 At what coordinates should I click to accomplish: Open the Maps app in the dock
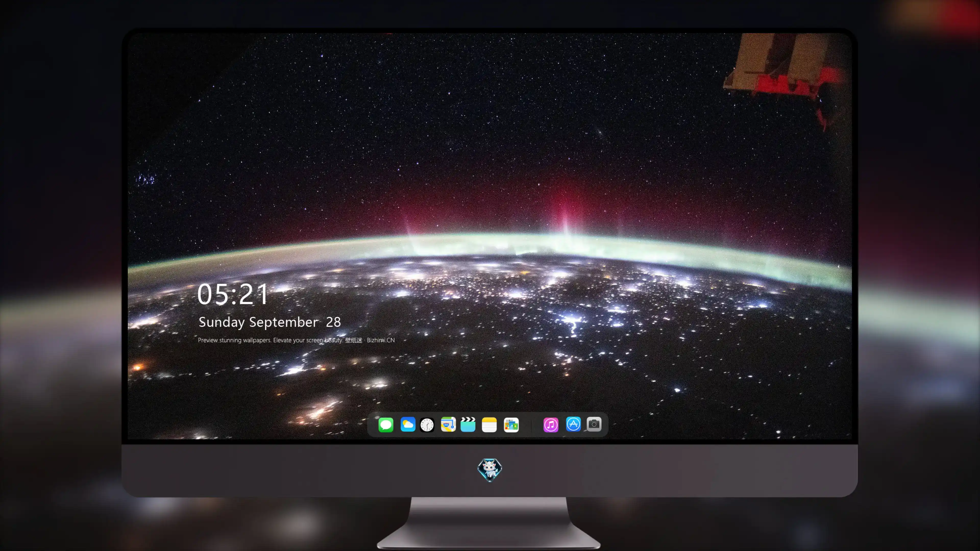(448, 424)
